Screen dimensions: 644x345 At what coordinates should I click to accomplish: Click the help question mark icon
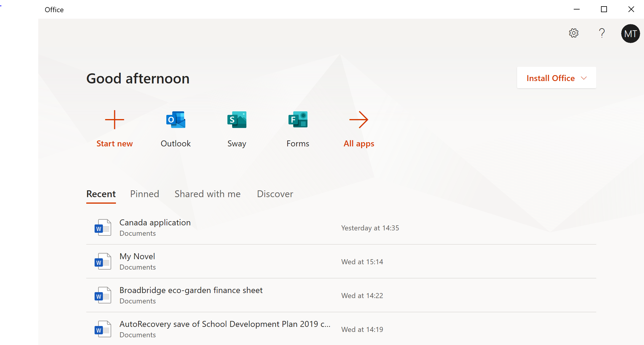point(602,33)
